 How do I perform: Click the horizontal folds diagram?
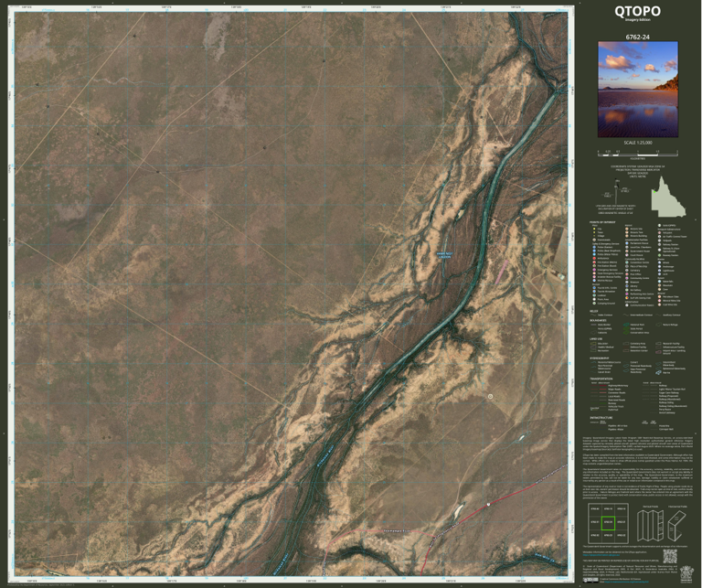[x=676, y=526]
